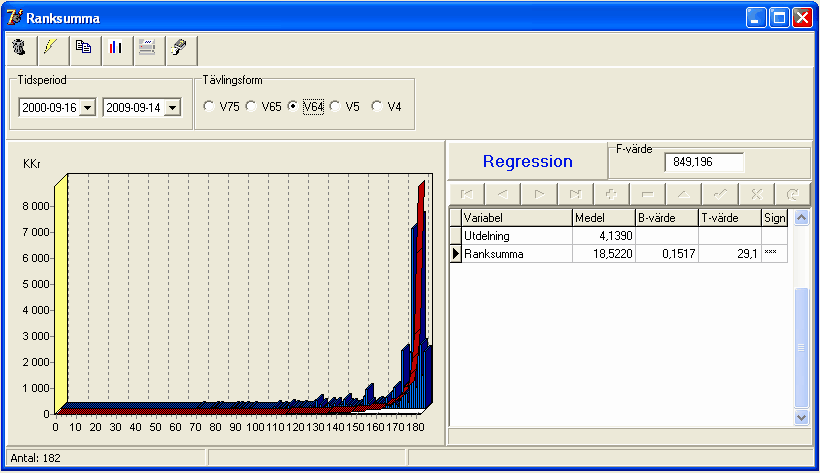Viewport: 820px width, 473px height.
Task: Click the B-värde cell 0,1517
Action: tap(667, 254)
